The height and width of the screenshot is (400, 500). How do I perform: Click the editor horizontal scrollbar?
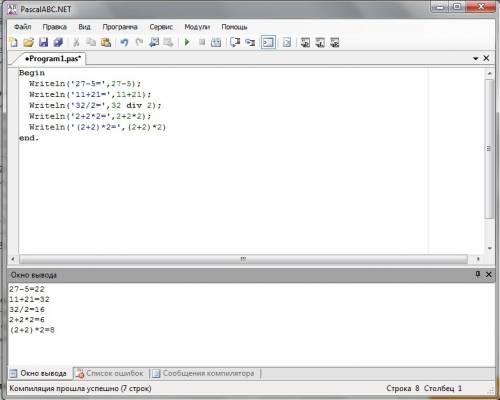243,259
